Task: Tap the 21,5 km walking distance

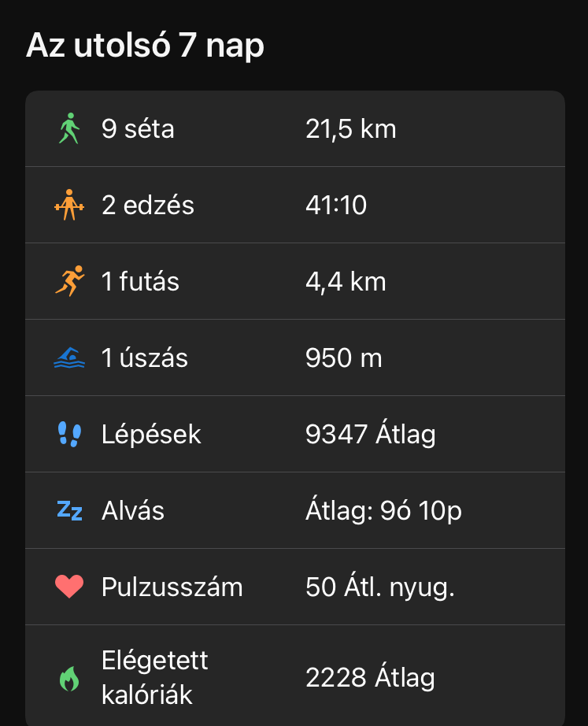Action: pos(350,128)
